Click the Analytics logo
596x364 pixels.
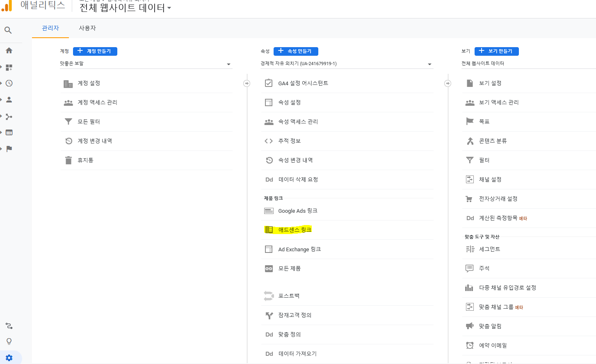click(7, 6)
